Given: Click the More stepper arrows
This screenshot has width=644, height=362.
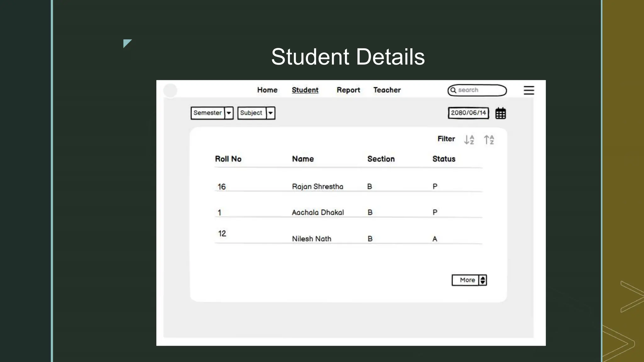Looking at the screenshot, I should [x=483, y=280].
